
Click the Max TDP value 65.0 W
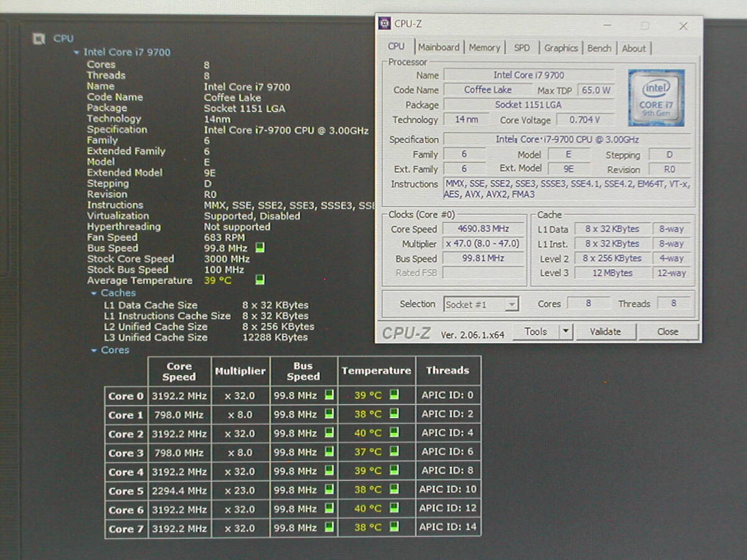tap(596, 90)
